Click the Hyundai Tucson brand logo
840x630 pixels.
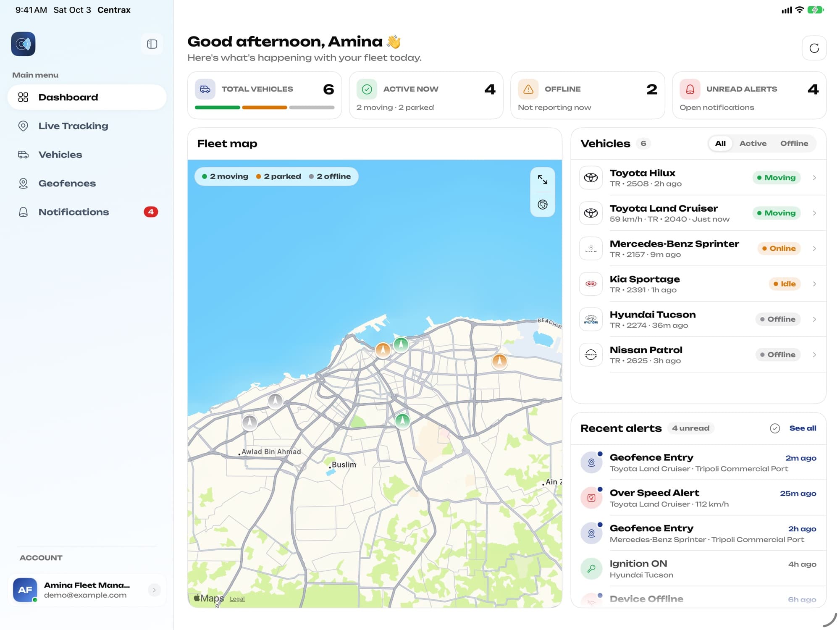pyautogui.click(x=591, y=319)
